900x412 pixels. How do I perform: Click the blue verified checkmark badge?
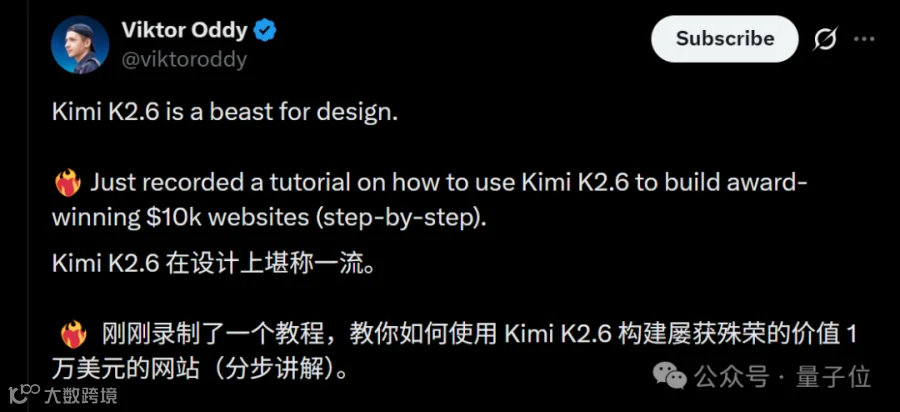point(265,31)
